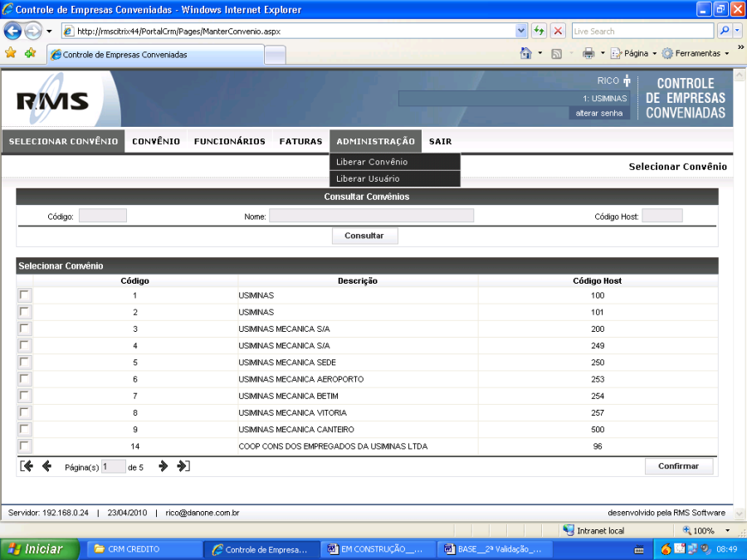Go to previous page of convênios
This screenshot has width=747, height=560.
(46, 466)
